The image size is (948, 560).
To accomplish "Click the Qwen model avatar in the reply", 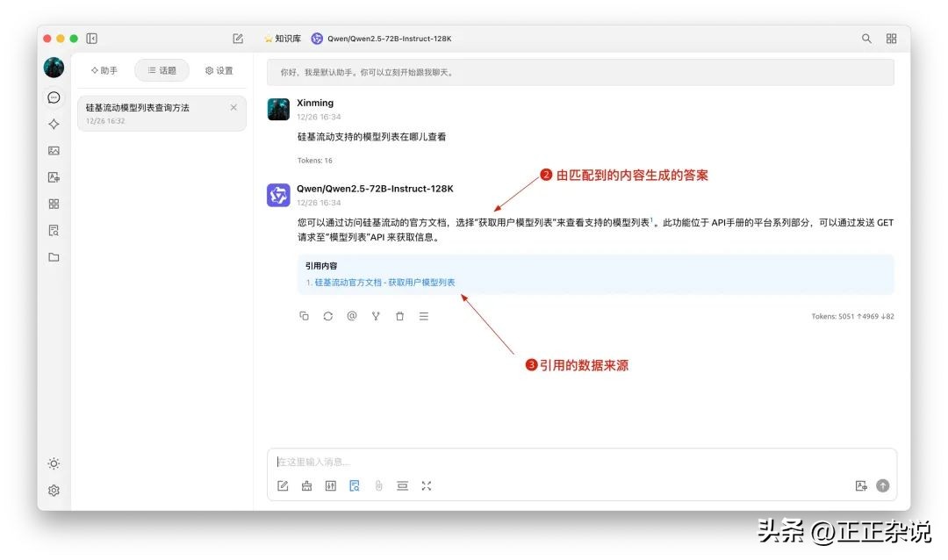I will [x=278, y=196].
